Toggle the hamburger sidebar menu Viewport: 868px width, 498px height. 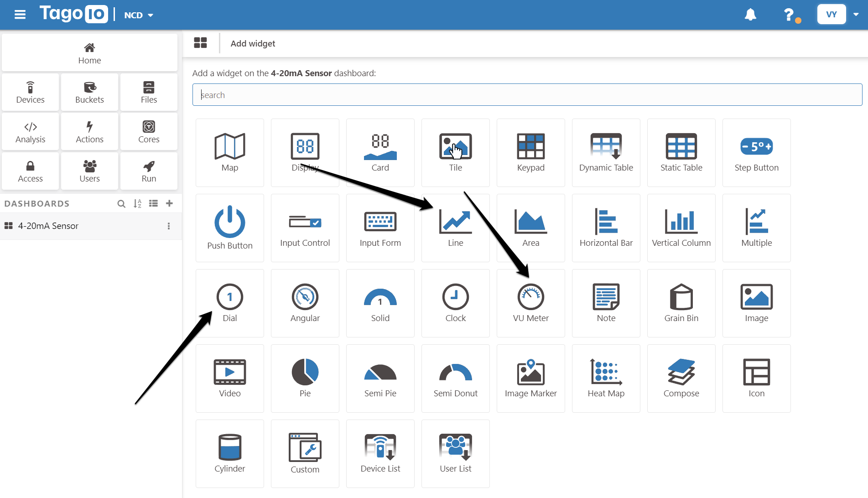pyautogui.click(x=20, y=15)
